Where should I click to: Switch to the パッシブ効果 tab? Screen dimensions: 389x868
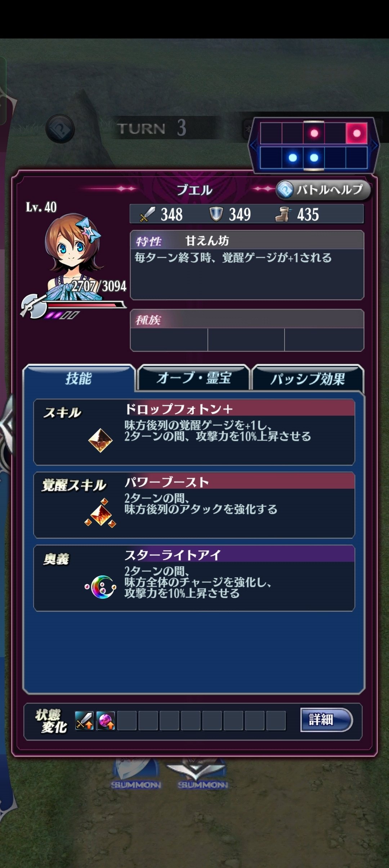pyautogui.click(x=308, y=379)
